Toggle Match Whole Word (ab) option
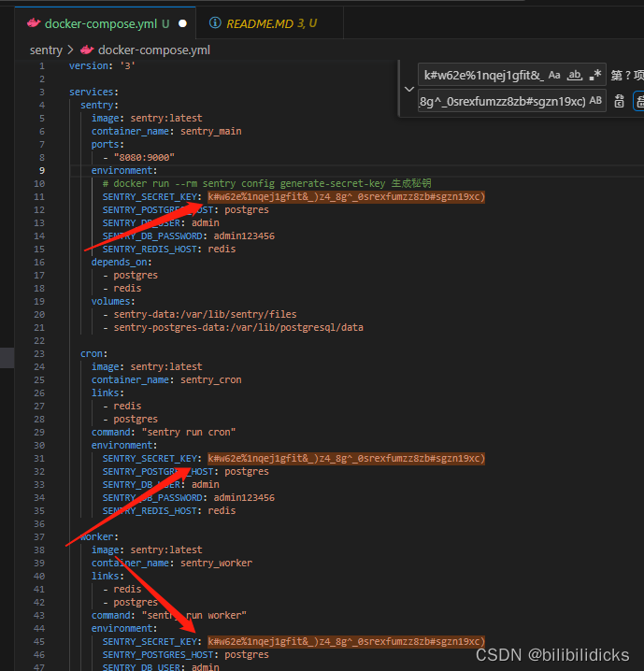The height and width of the screenshot is (671, 644). click(574, 76)
